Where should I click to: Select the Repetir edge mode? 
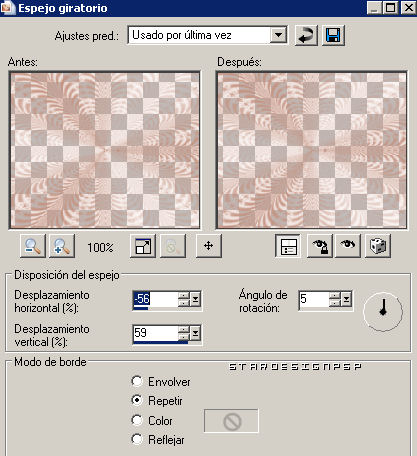coord(137,400)
